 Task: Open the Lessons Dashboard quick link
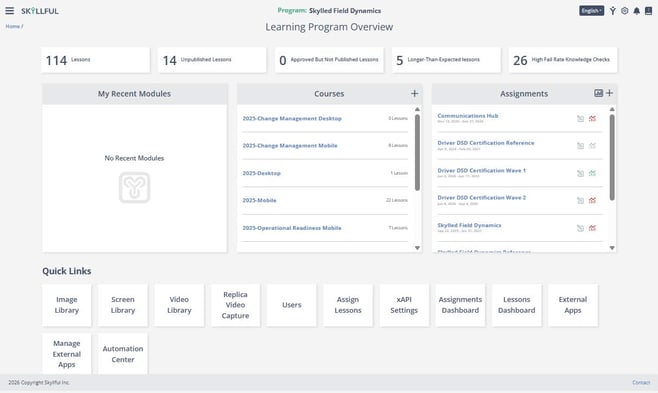(x=517, y=305)
